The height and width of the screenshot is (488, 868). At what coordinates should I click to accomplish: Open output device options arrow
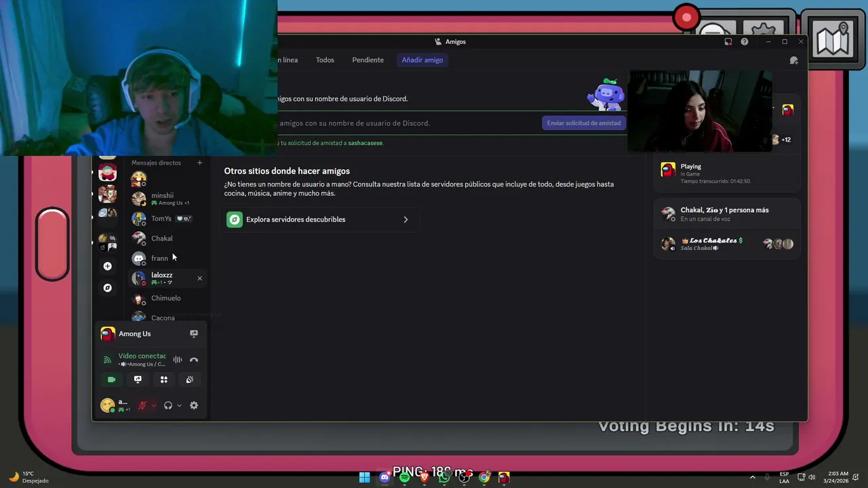point(179,405)
